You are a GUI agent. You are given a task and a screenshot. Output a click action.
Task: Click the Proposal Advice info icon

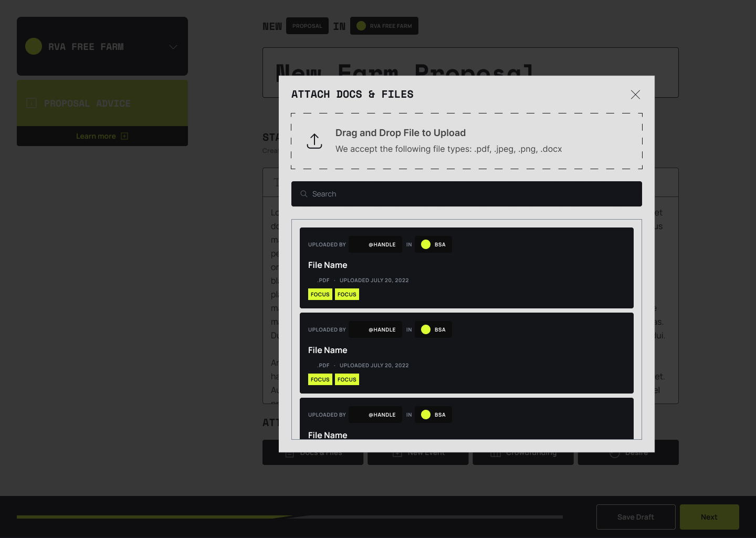[31, 103]
